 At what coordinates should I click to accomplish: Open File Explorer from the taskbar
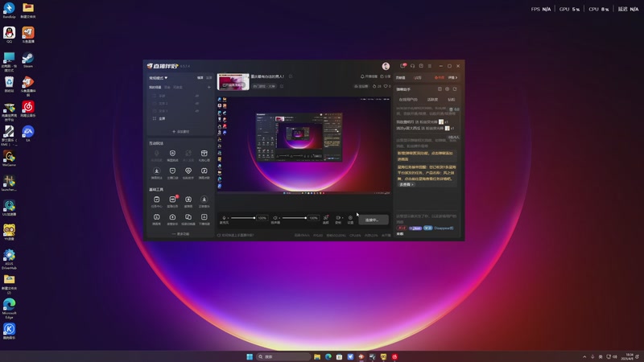317,356
